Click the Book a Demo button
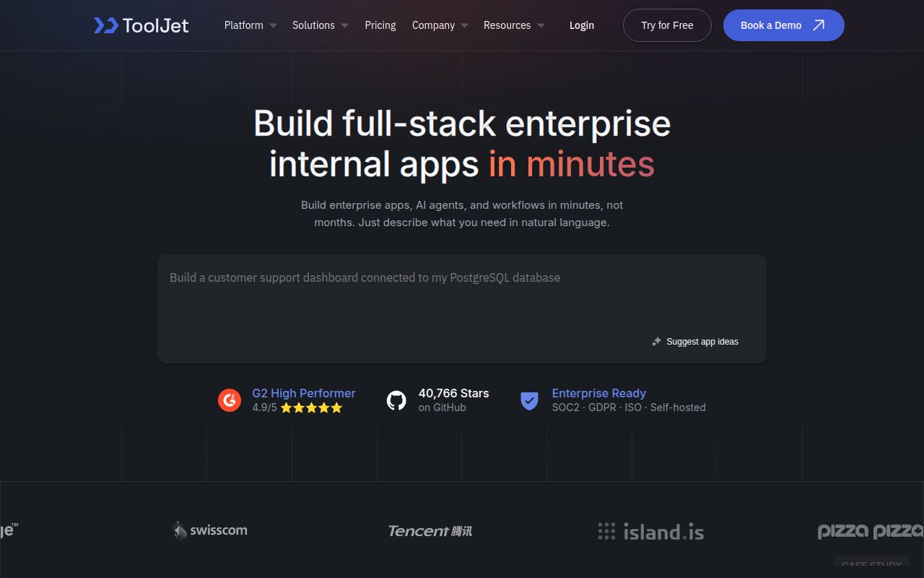Screen dimensions: 924x578 [x=784, y=25]
